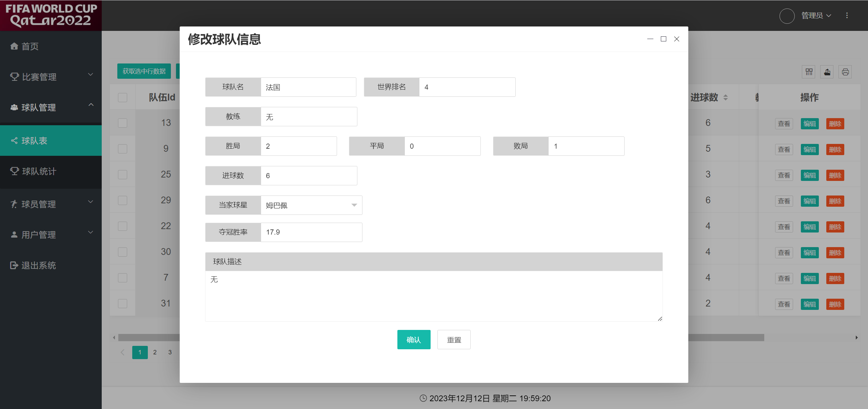
Task: Check the row checkbox for team 13
Action: coord(122,123)
